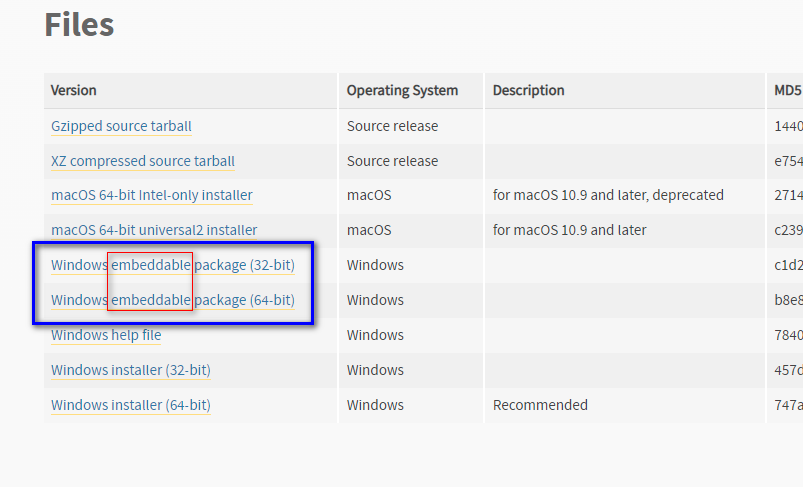Image resolution: width=803 pixels, height=487 pixels.
Task: Click the Files section heading
Action: (x=79, y=24)
